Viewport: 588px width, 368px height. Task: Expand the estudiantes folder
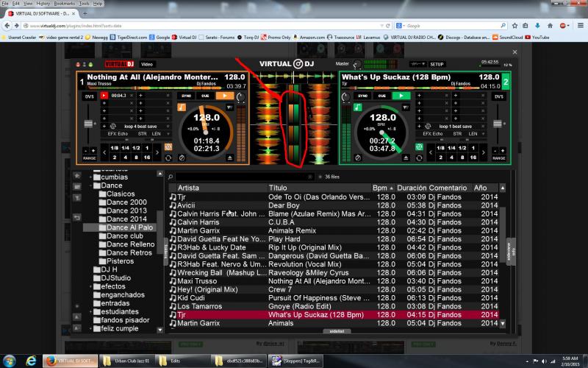point(90,311)
